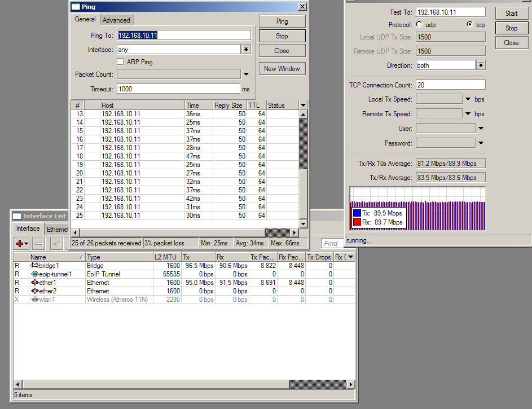
Task: Click the TCP Connection Count field
Action: [450, 85]
